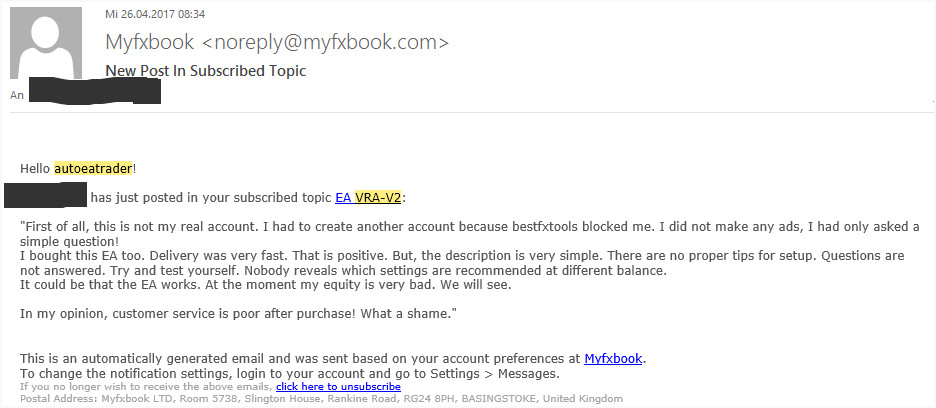This screenshot has width=936, height=408.
Task: Click the Postal Address line for Myfxbook LTD
Action: click(321, 398)
